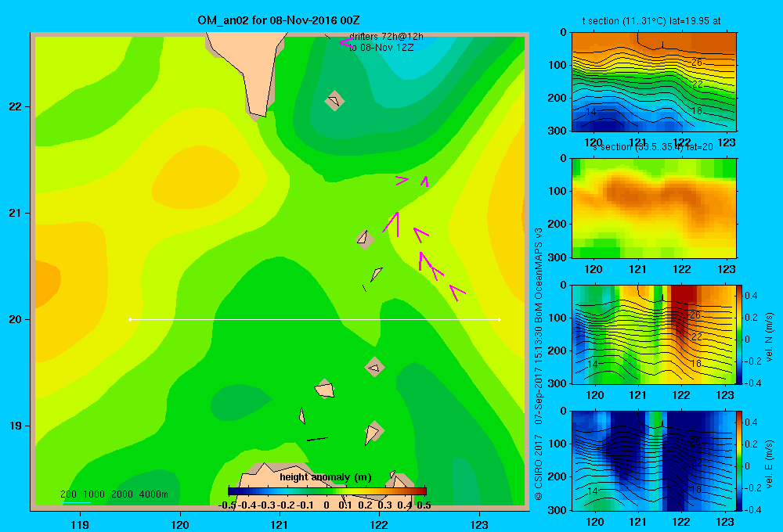Click longitude label 119 under main map
The height and width of the screenshot is (532, 783).
pyautogui.click(x=80, y=524)
